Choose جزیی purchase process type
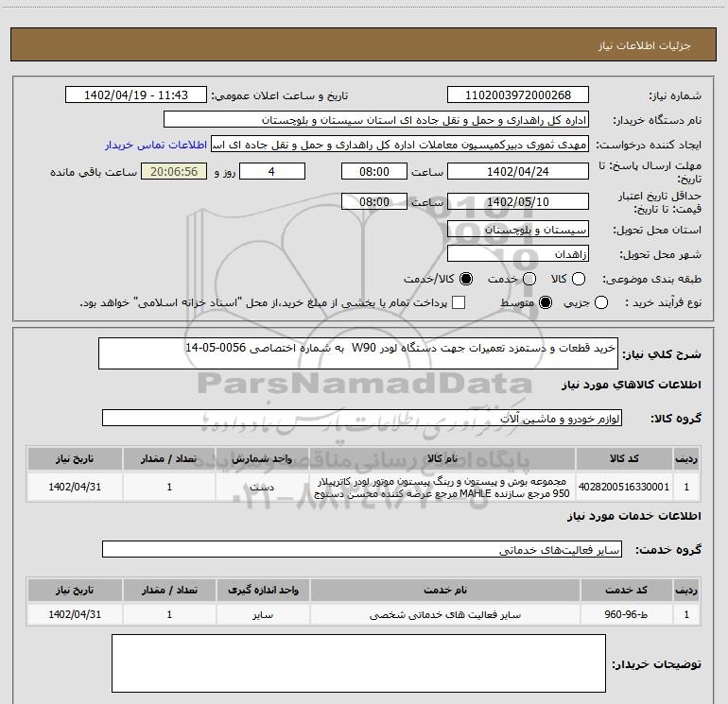This screenshot has width=728, height=704. tap(601, 303)
